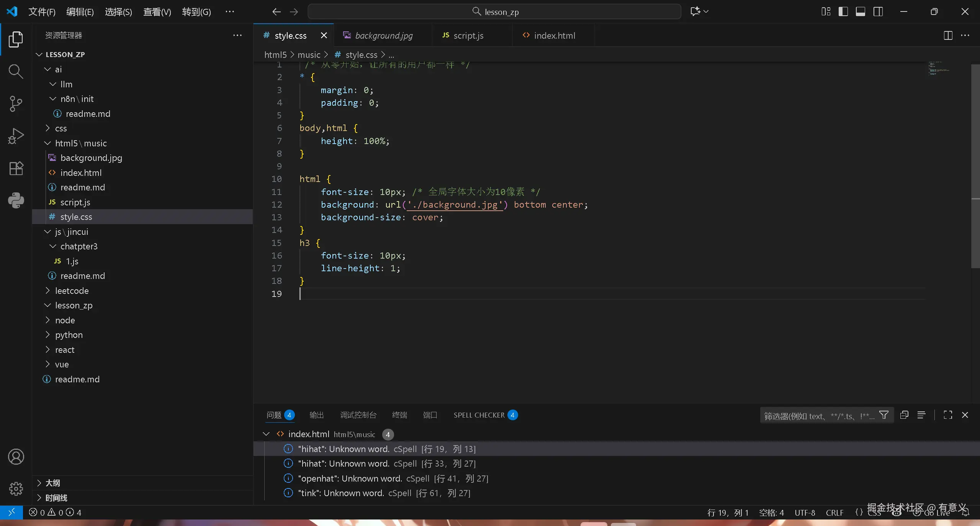The height and width of the screenshot is (526, 980).
Task: Collapse the html5\music folder
Action: 80,143
